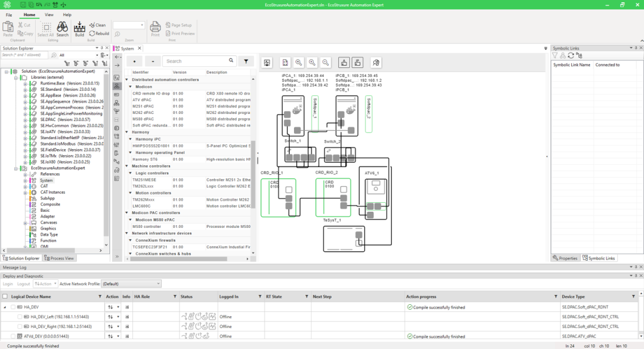Click the middle zoom magnifier in diagram toolbar

(x=312, y=63)
